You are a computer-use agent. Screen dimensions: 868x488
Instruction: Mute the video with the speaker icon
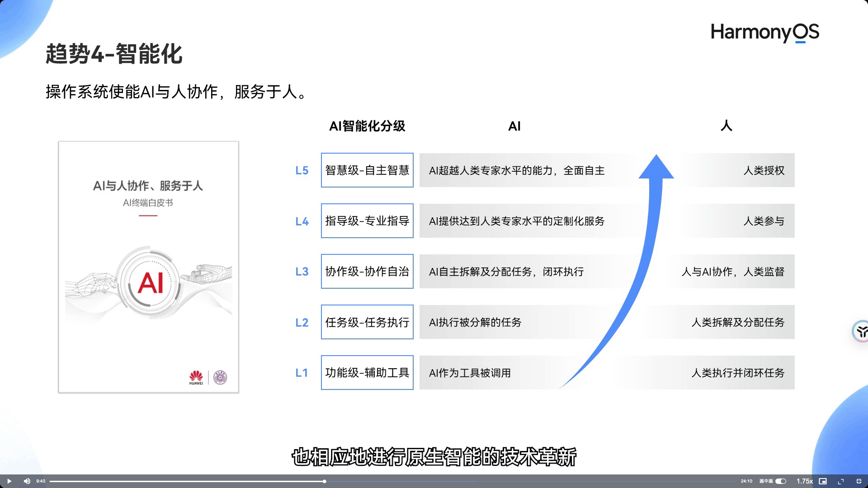[27, 481]
